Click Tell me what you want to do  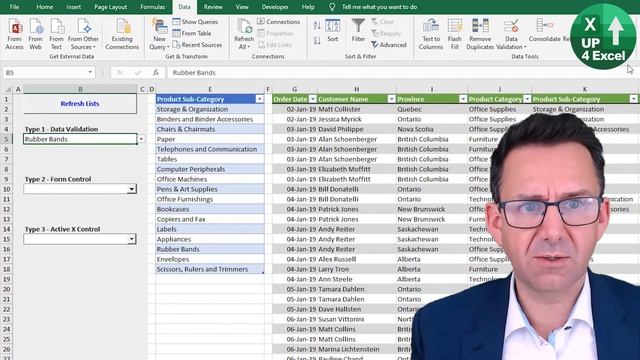point(379,7)
